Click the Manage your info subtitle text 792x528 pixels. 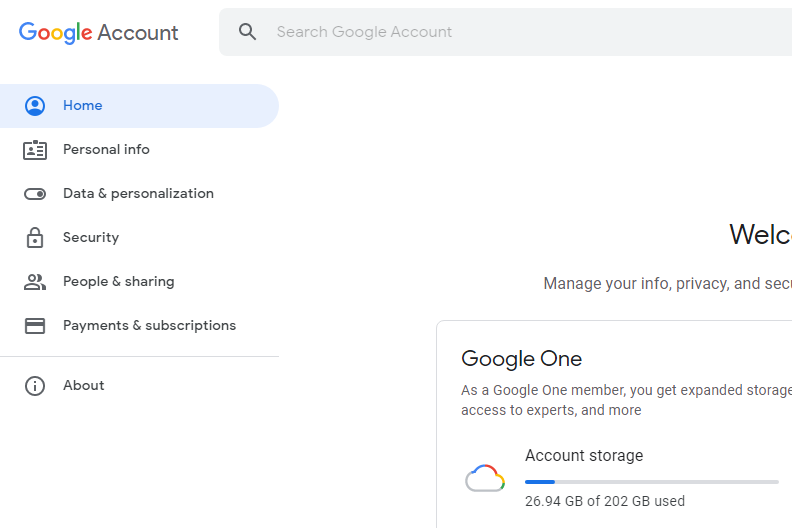[668, 283]
